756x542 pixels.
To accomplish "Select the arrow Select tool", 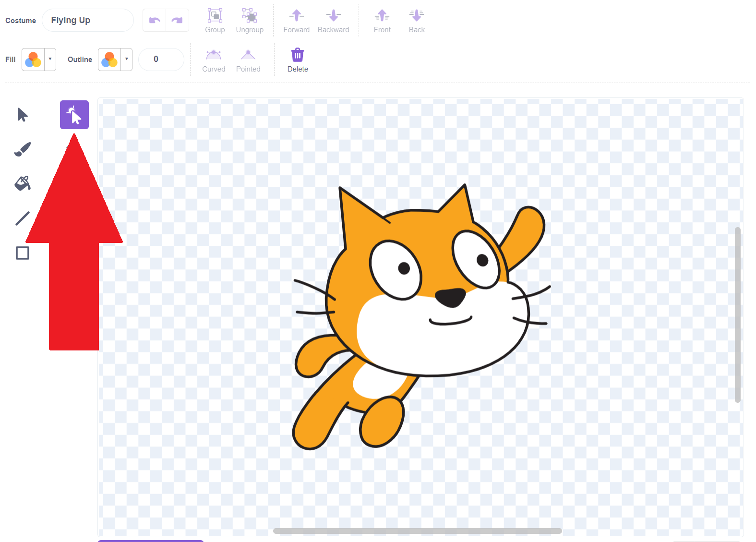I will coord(23,115).
